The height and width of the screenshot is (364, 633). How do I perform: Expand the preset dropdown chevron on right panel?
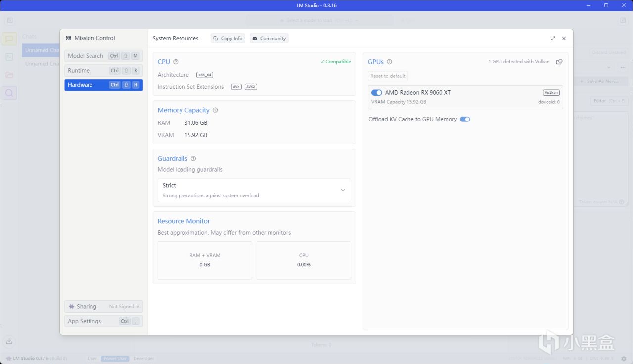608,67
